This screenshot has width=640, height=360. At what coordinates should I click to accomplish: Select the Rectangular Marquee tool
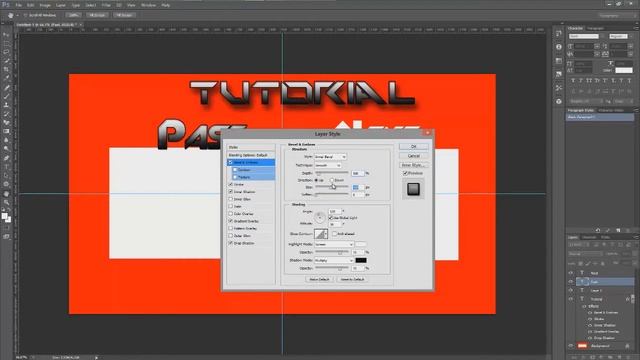tap(6, 44)
